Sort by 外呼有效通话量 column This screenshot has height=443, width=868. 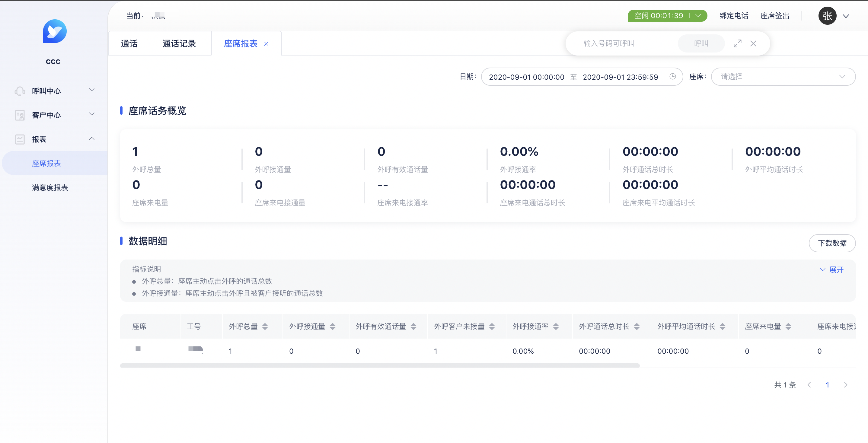pos(413,327)
